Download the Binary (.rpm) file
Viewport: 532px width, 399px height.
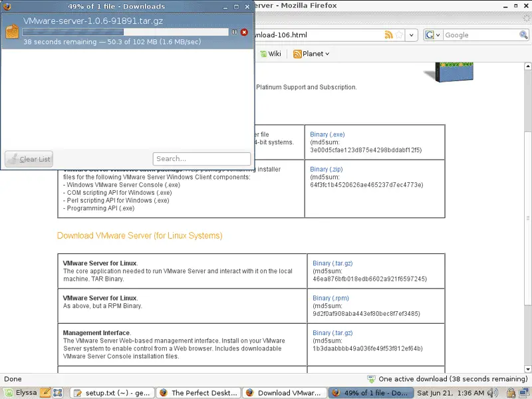point(331,298)
